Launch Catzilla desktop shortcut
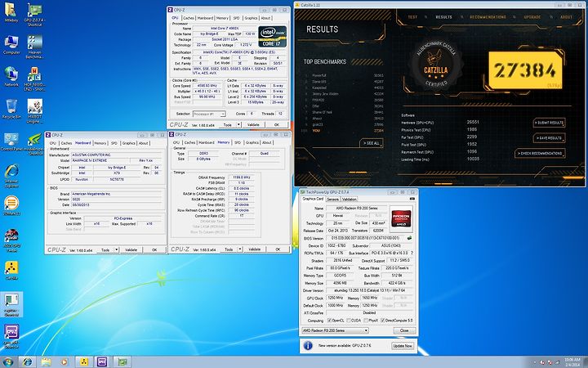Screen dimensions: 588x368 11,271
